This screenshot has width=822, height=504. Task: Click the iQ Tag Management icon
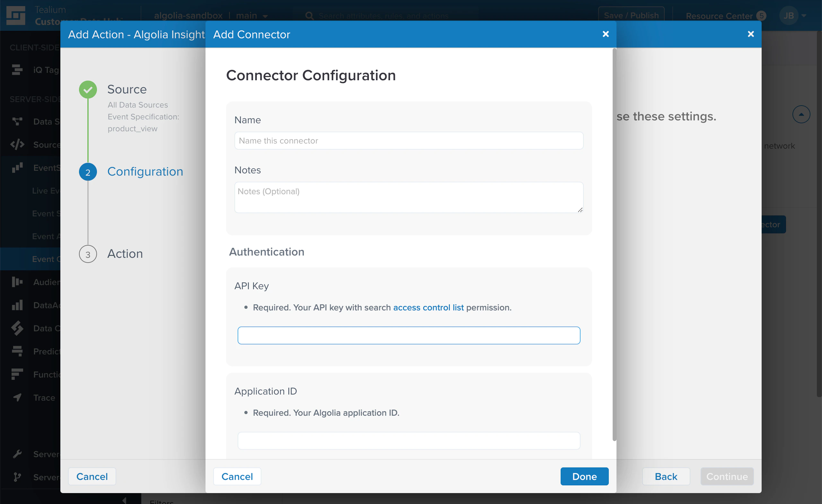17,70
